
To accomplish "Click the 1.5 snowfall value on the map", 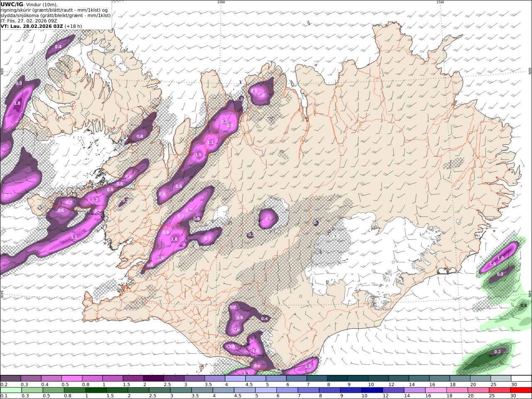I will [198, 155].
